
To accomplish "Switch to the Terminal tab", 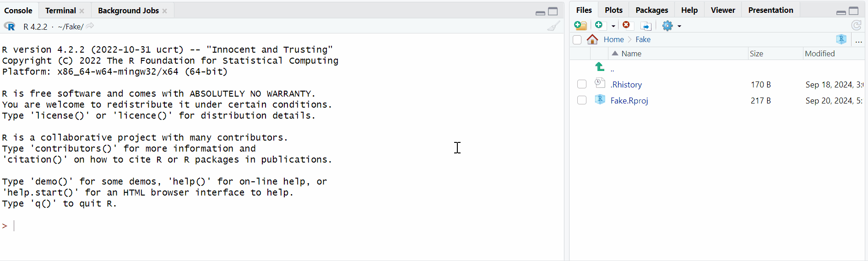I will (60, 11).
